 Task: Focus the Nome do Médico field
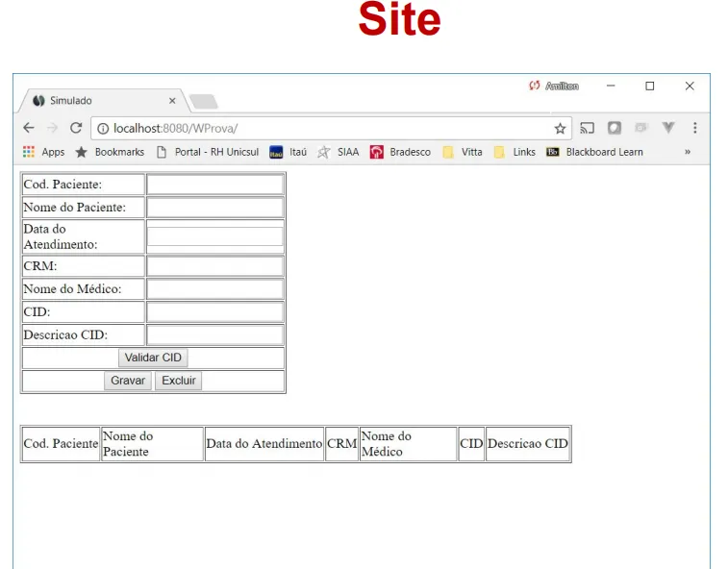coord(215,288)
